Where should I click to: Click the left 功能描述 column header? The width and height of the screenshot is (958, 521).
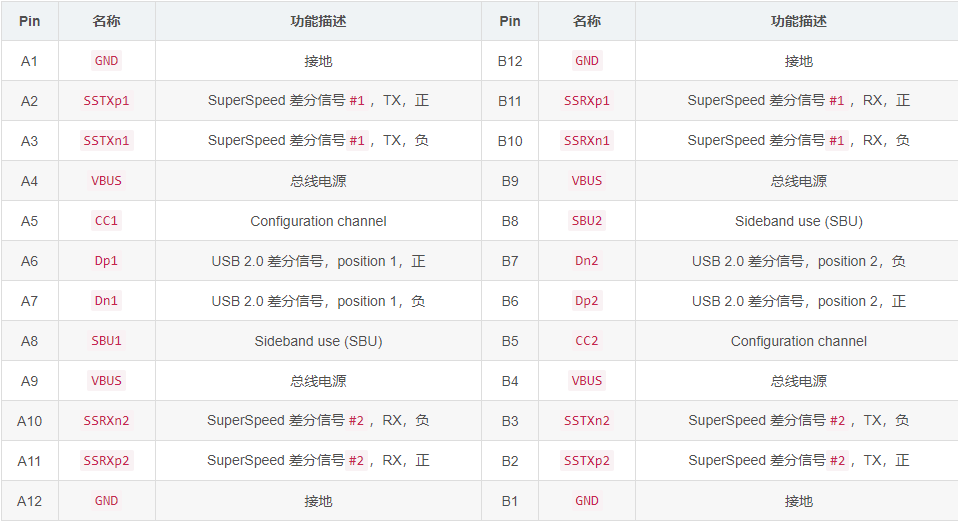[x=318, y=21]
